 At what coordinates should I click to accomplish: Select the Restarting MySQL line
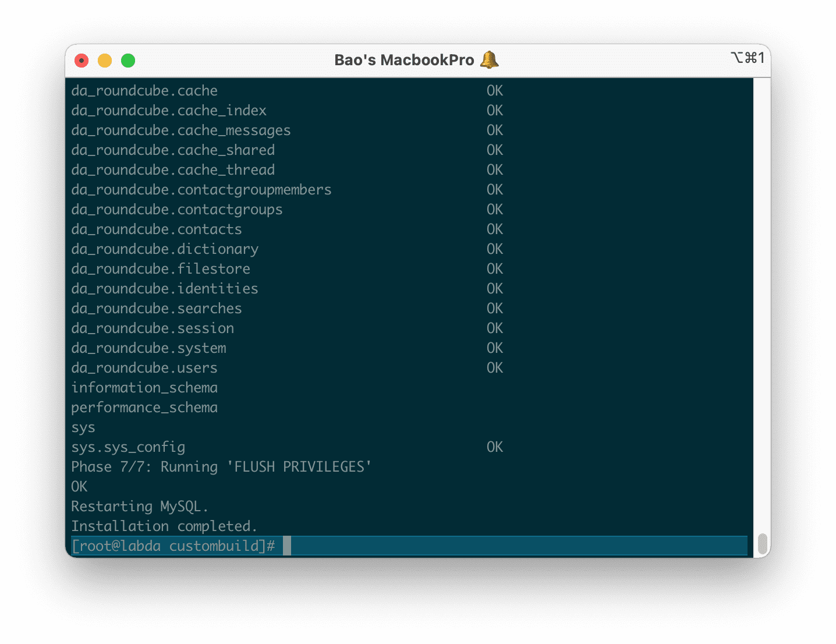click(140, 506)
